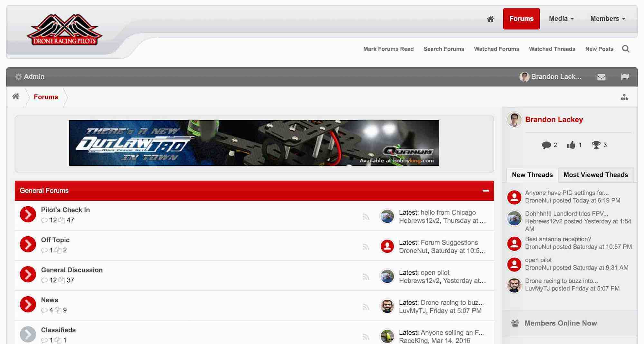Viewport: 644px width, 344px height.
Task: Click the Classifieds forum gray arrow icon
Action: 28,334
